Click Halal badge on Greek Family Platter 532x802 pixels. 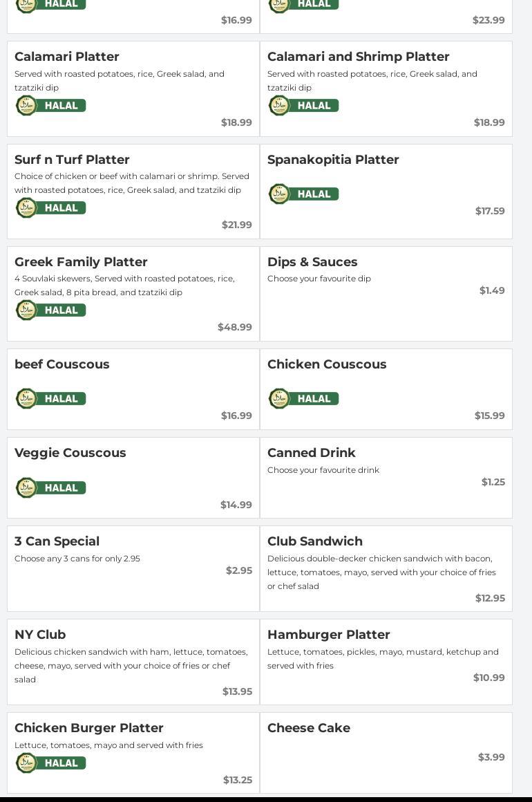(51, 310)
